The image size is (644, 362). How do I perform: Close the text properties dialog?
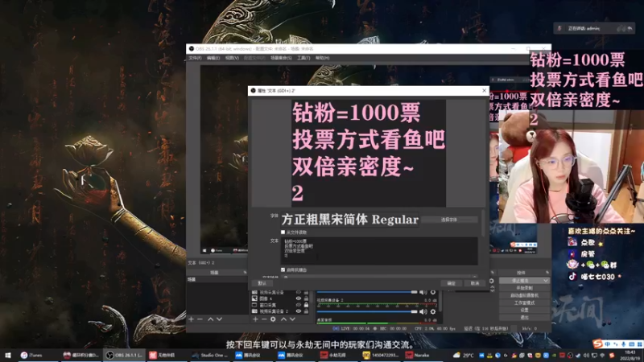(x=485, y=90)
